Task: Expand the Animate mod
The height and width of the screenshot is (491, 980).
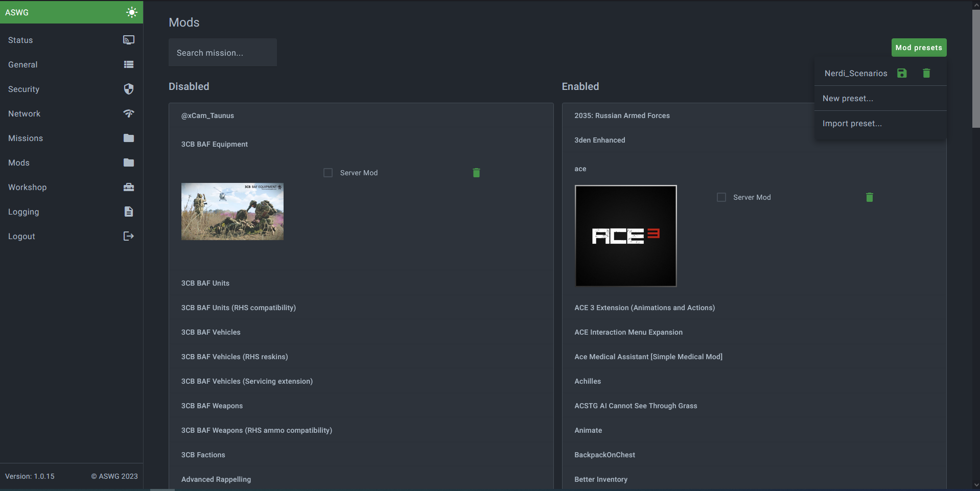Action: pos(754,430)
